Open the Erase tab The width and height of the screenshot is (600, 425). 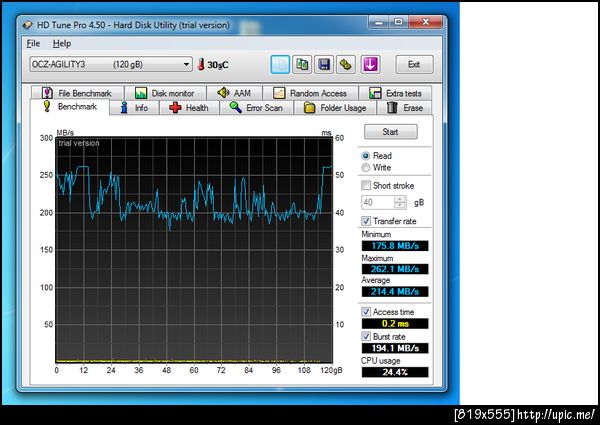point(405,108)
